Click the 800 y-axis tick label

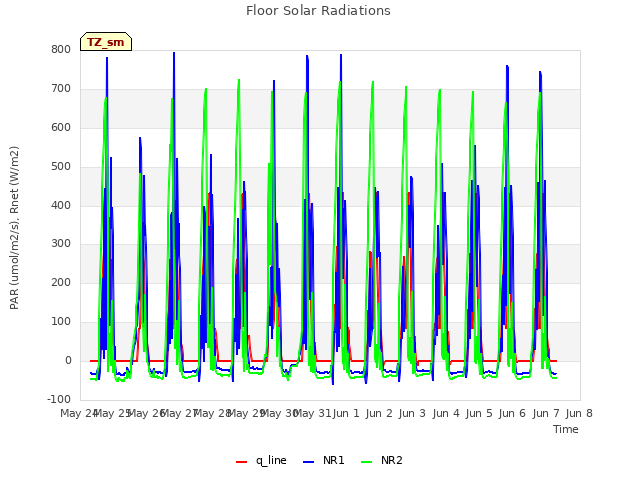point(61,50)
